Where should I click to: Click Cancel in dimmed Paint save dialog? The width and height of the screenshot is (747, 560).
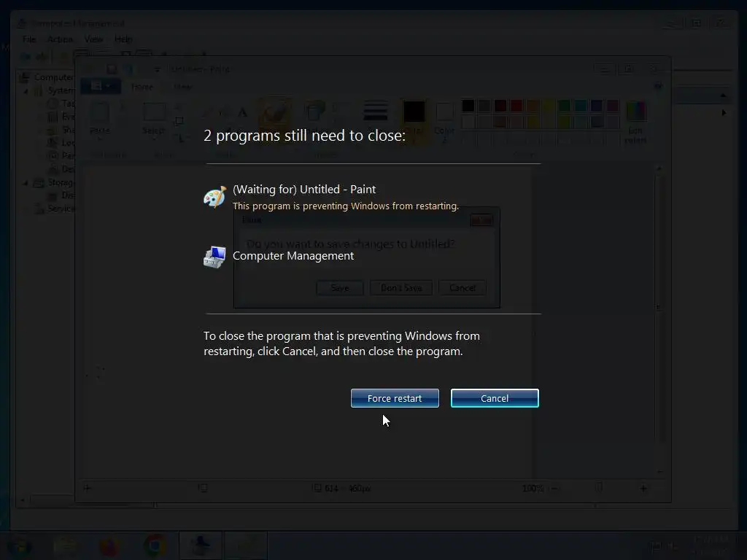coord(462,288)
